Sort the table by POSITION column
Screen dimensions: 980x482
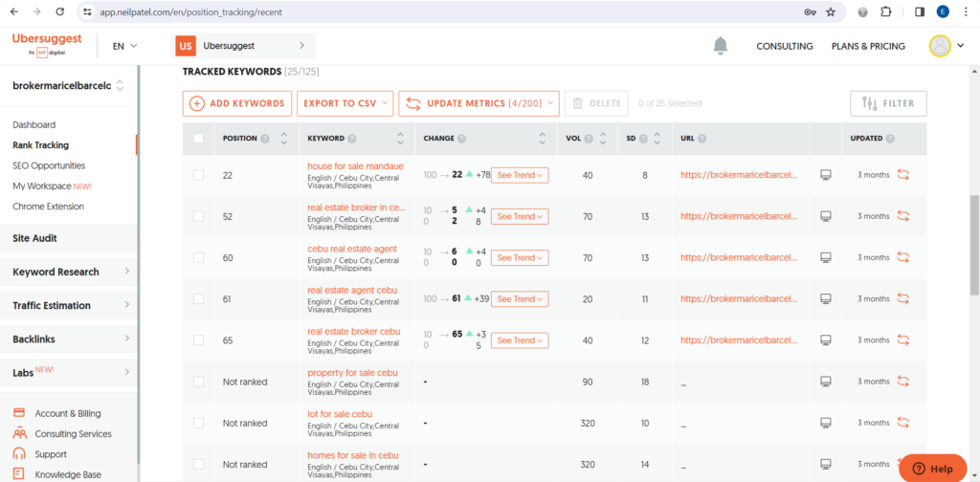(284, 139)
